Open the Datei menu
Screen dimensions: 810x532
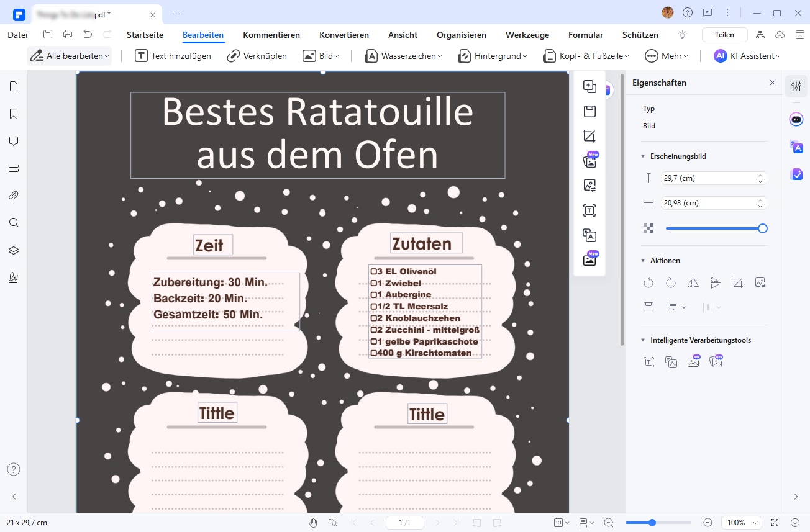tap(17, 35)
